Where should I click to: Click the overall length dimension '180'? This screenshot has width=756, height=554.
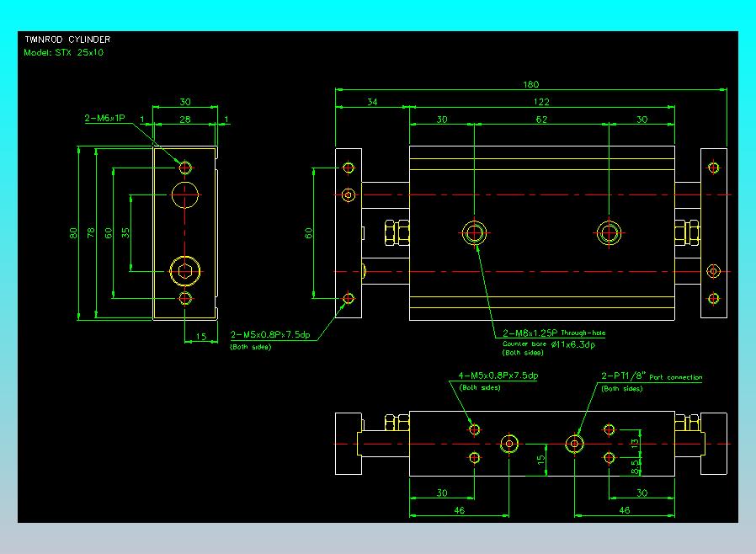click(x=531, y=84)
